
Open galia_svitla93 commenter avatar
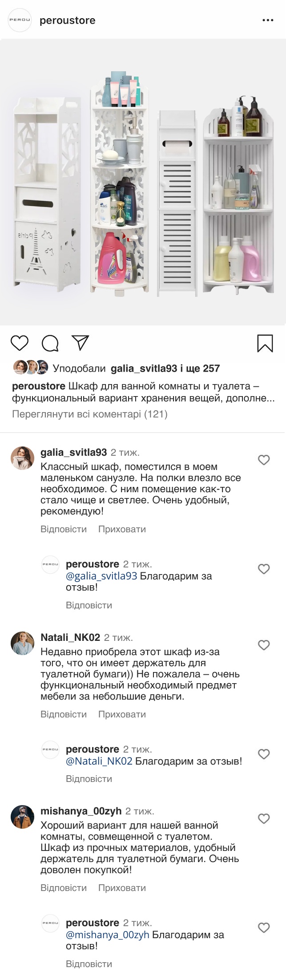(x=22, y=458)
